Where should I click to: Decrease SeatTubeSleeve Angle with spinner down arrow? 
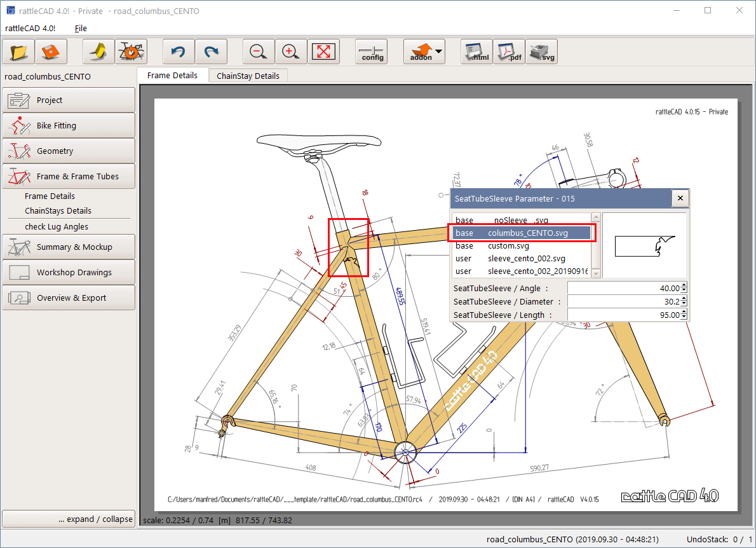click(684, 291)
